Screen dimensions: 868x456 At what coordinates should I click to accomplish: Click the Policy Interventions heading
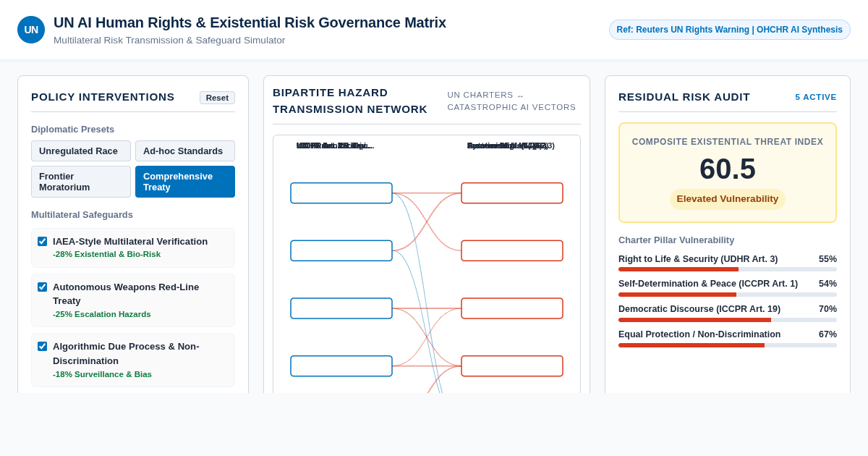pos(103,97)
